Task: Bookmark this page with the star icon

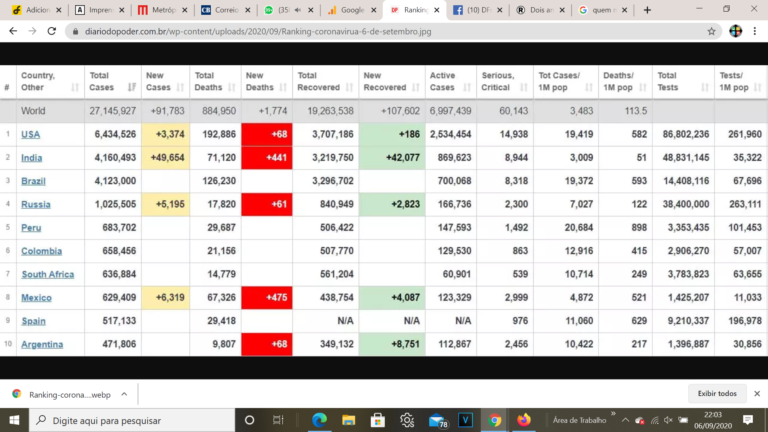Action: click(711, 31)
